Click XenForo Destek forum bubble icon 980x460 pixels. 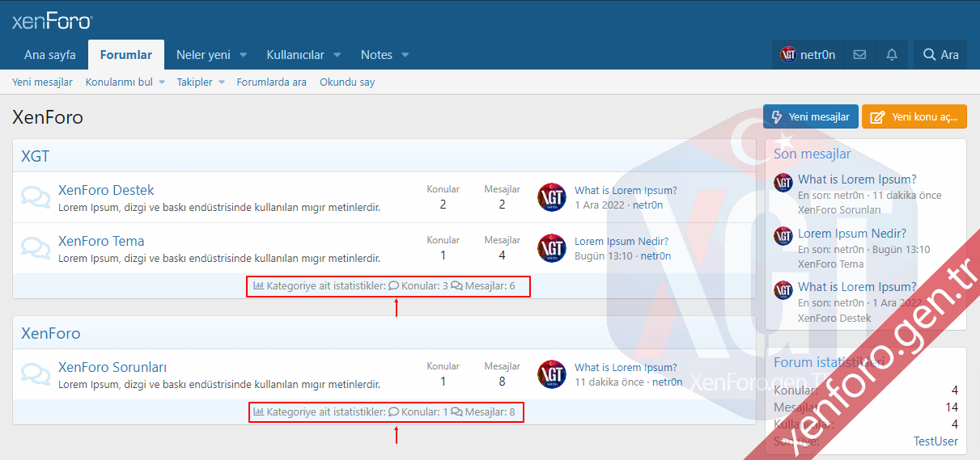pos(35,197)
